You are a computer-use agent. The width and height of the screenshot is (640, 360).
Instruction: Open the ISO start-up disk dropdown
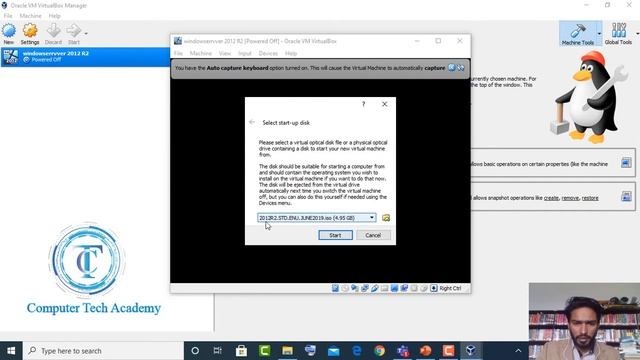tap(317, 218)
